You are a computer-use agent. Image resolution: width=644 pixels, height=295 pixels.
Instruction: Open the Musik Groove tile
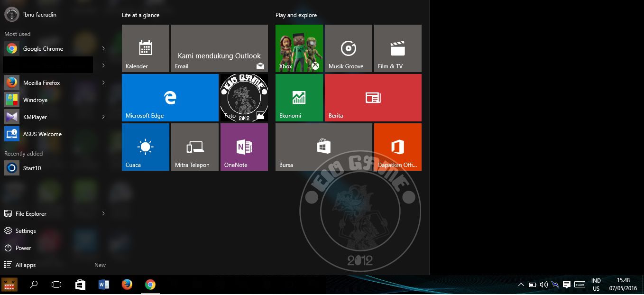point(349,48)
